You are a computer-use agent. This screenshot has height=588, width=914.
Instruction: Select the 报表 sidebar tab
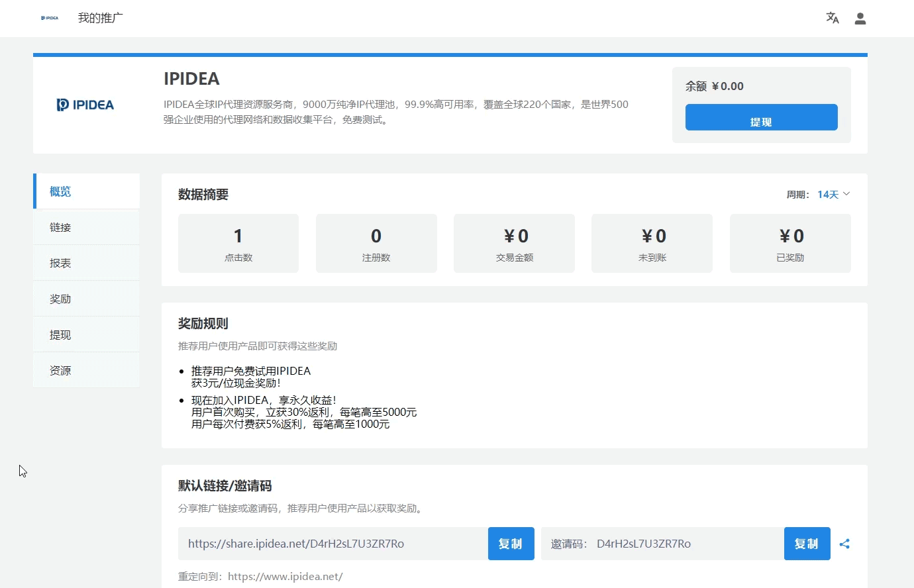pos(87,263)
